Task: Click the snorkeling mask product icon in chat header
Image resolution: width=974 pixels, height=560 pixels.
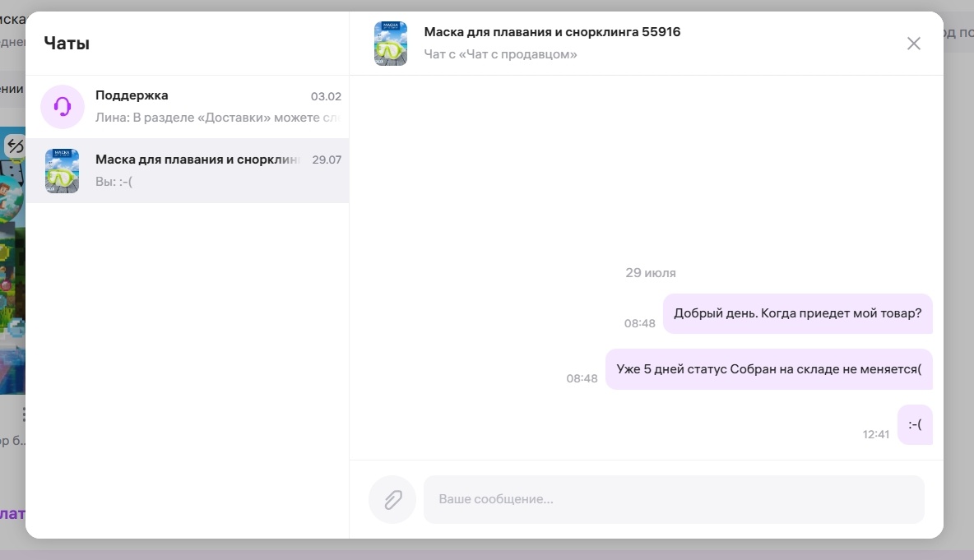Action: click(x=391, y=43)
